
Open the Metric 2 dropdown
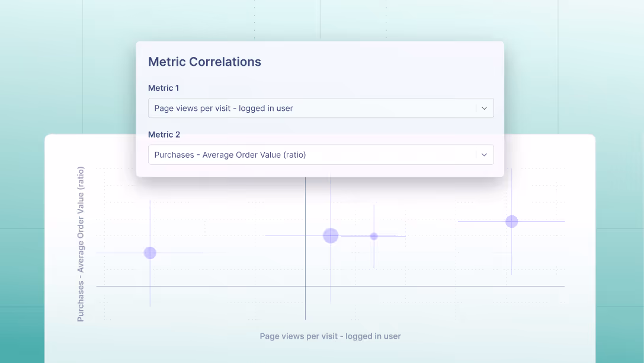tap(321, 155)
